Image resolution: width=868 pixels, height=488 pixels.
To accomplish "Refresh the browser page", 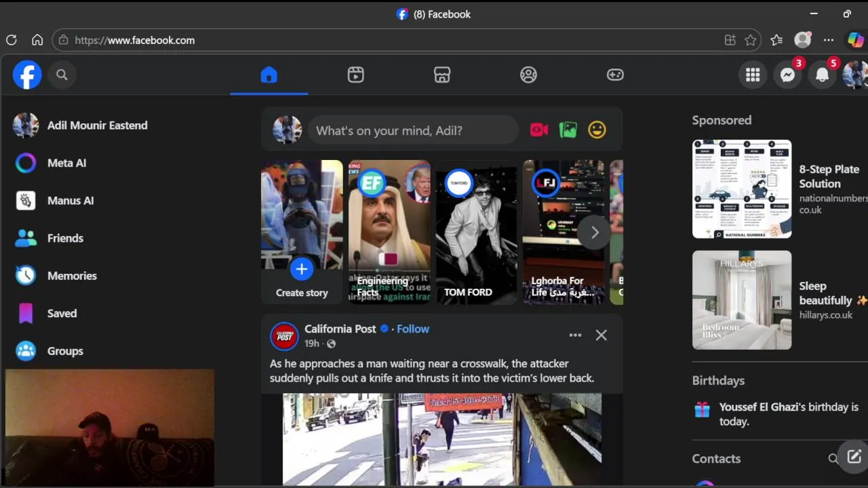I will tap(12, 40).
